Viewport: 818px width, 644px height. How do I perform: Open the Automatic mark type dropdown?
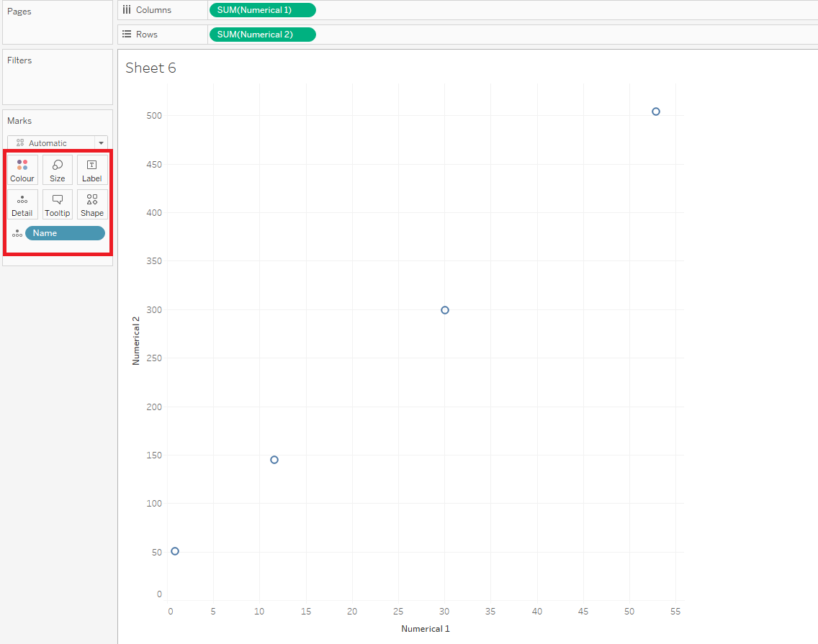[58, 143]
